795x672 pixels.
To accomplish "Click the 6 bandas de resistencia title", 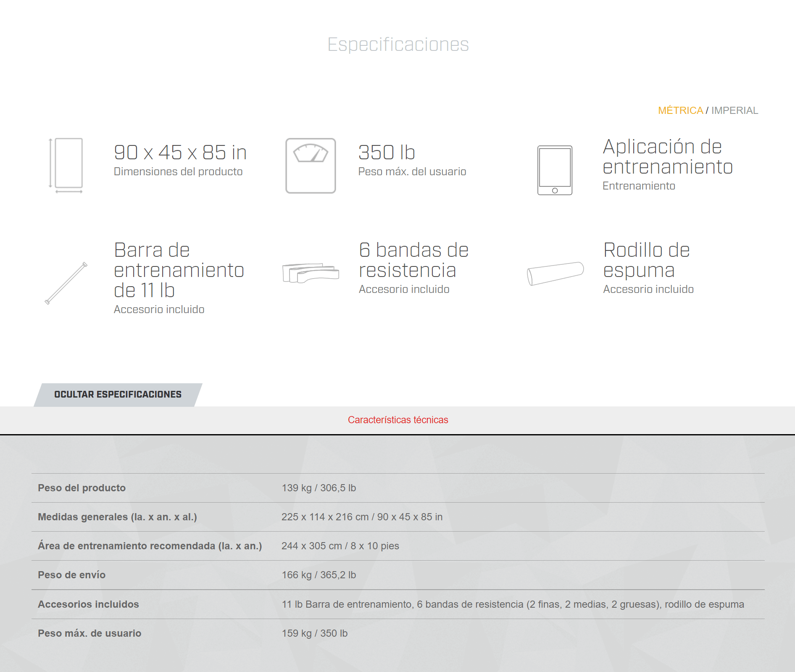I will click(413, 260).
